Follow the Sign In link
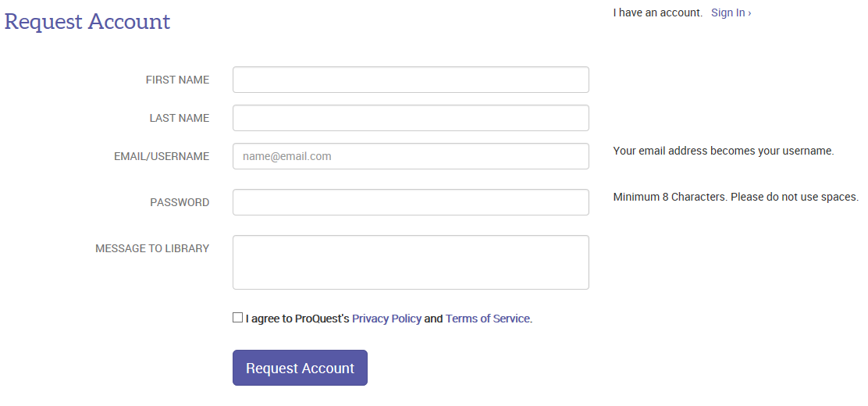868x406 pixels. pyautogui.click(x=731, y=12)
